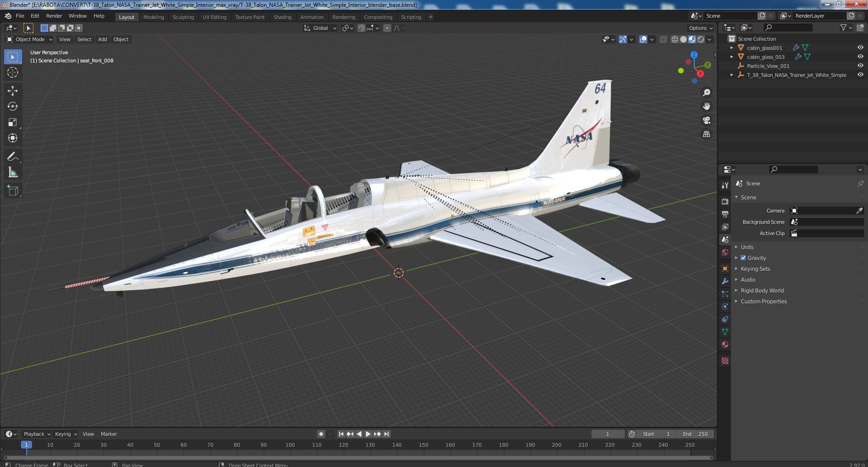Select the Move tool
The width and height of the screenshot is (868, 467).
click(x=13, y=91)
